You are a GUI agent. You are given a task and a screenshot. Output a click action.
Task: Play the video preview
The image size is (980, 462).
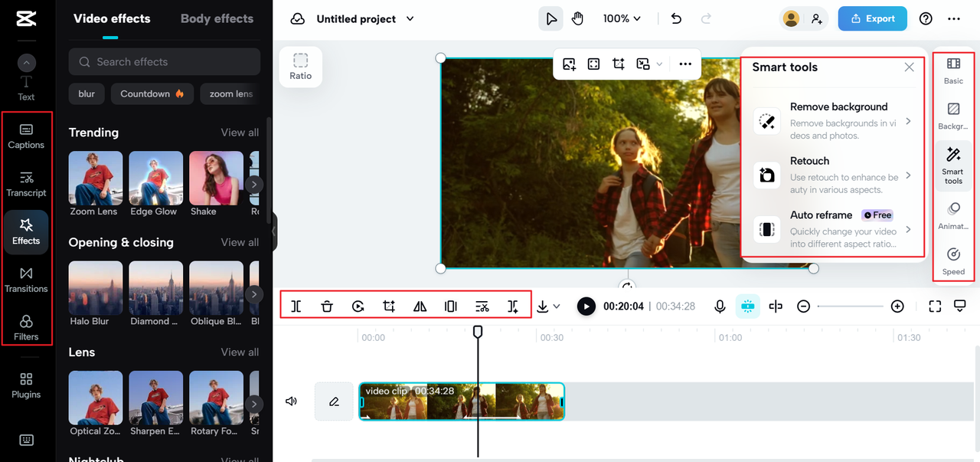click(586, 306)
